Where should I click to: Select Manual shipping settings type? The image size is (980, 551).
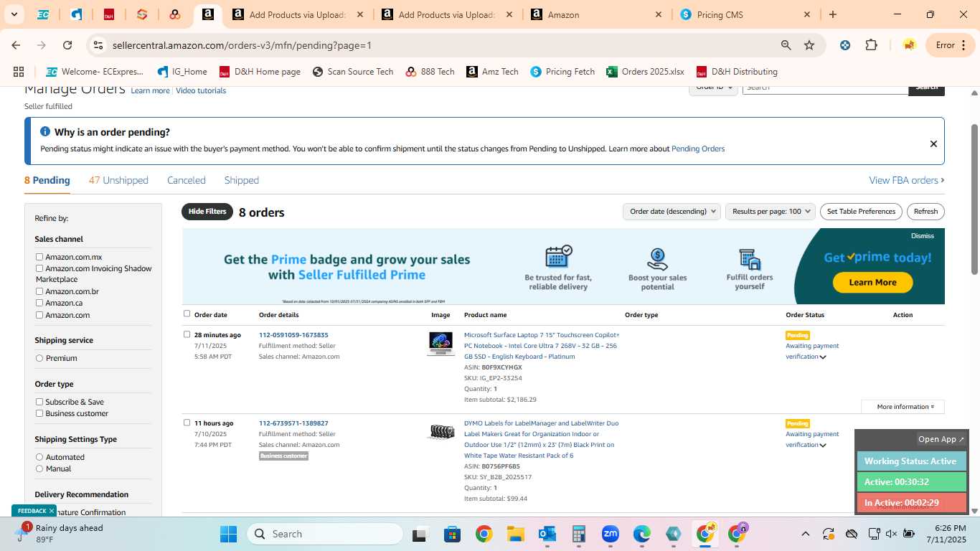click(39, 468)
